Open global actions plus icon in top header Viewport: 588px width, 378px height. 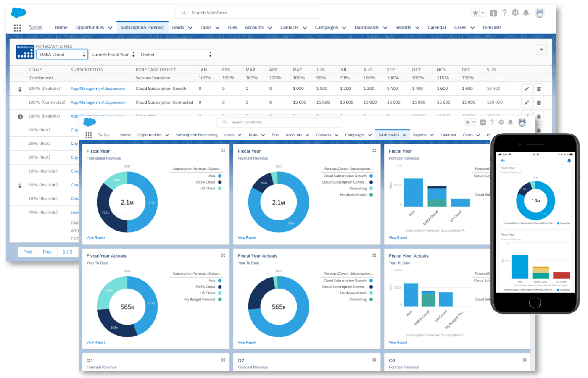(493, 13)
